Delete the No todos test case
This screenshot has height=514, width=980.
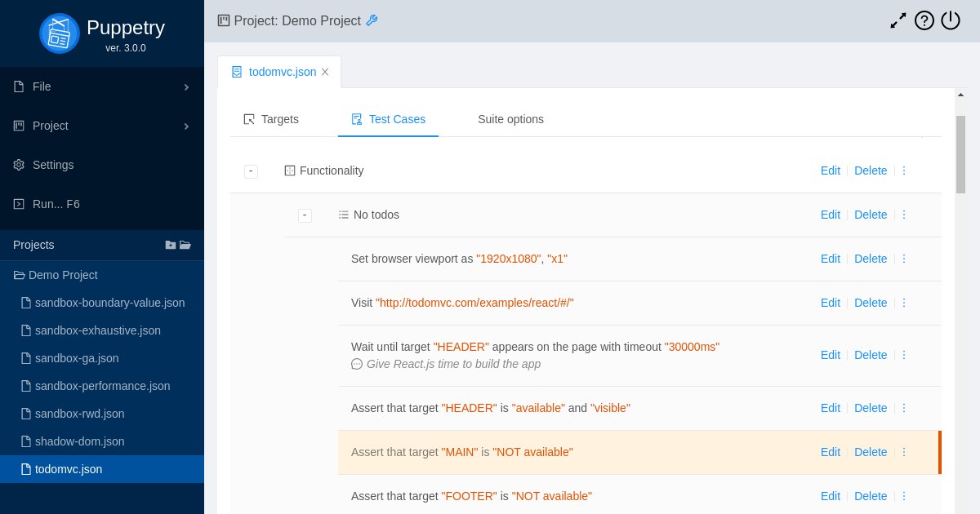[x=871, y=215]
